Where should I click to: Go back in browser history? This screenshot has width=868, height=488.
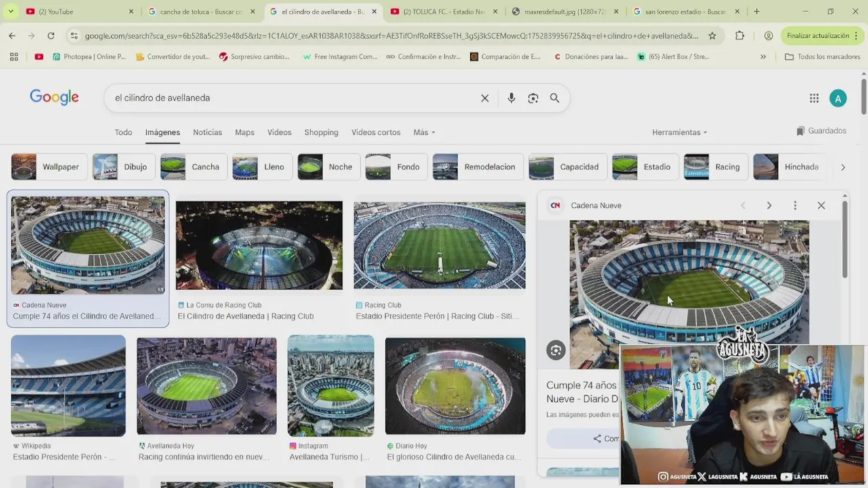pos(12,35)
